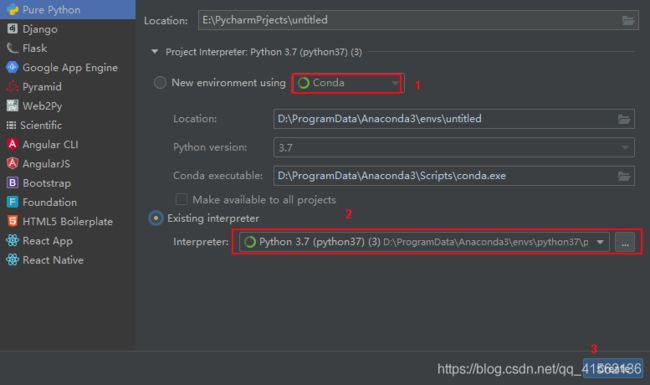Select the Existing interpreter radio button

pos(156,218)
